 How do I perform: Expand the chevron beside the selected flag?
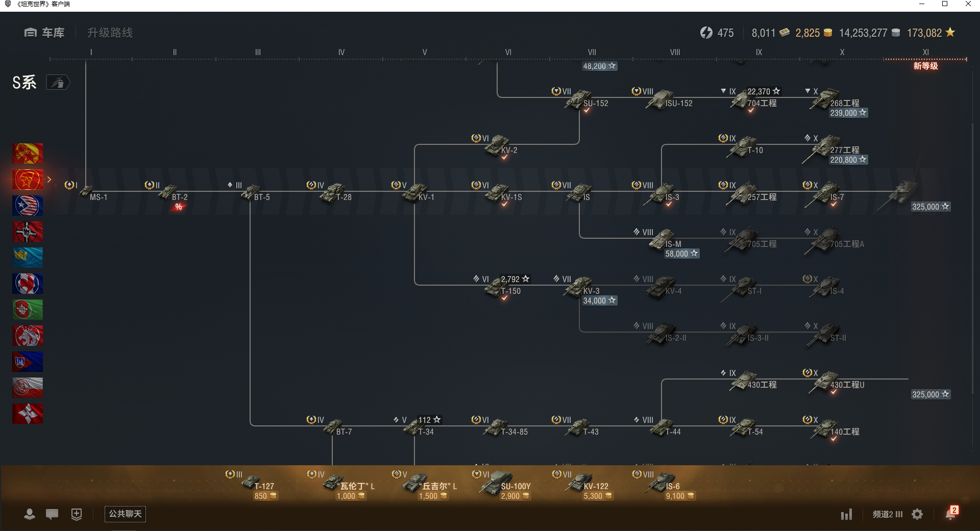click(x=49, y=180)
